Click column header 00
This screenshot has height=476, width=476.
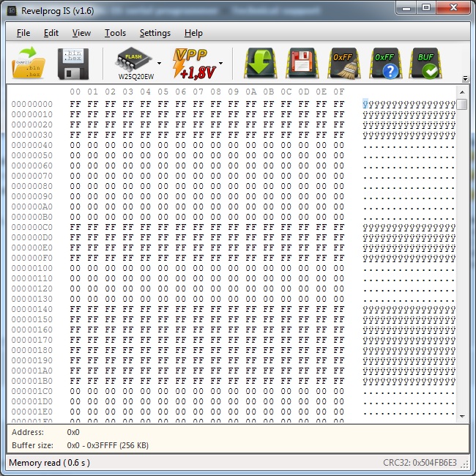point(75,92)
